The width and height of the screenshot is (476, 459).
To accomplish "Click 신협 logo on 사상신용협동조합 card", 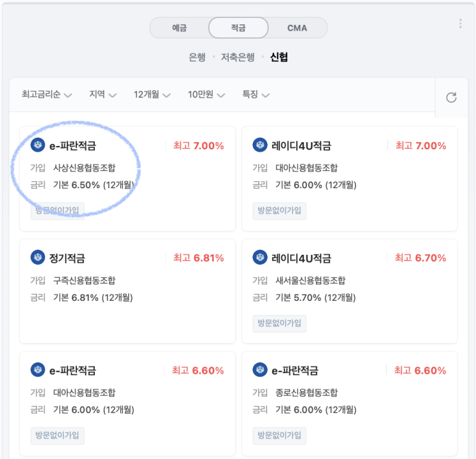I will (38, 145).
